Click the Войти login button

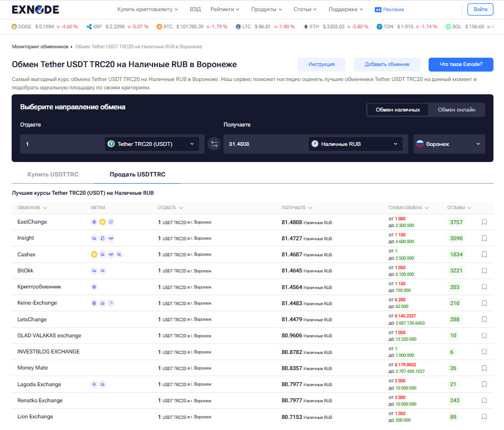(480, 9)
